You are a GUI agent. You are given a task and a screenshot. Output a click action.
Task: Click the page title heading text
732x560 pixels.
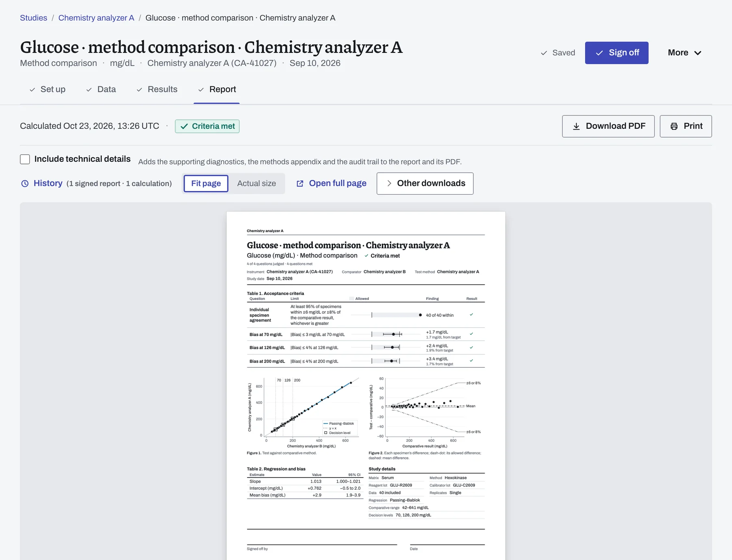click(211, 47)
